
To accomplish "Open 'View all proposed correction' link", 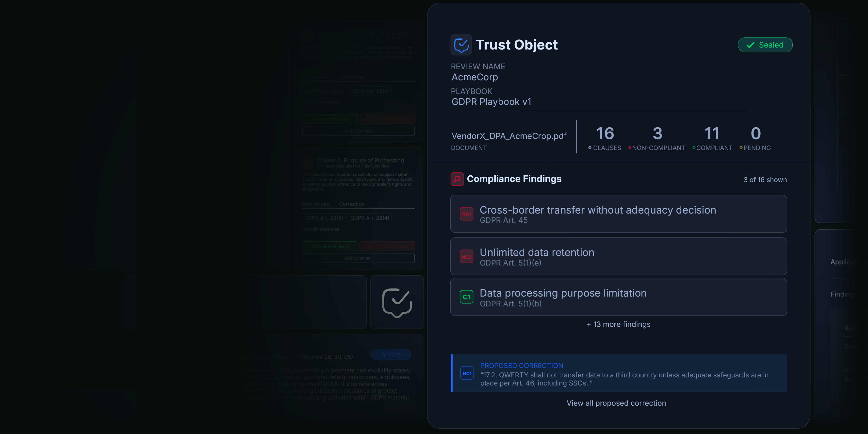I will click(x=616, y=403).
